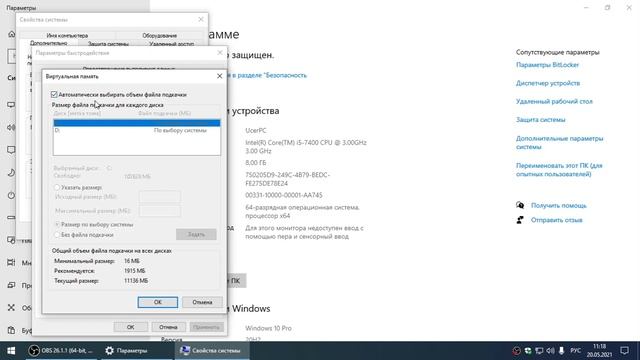The width and height of the screenshot is (640, 360).
Task: Open 'Имя компьютера' tab in 'Свойства системы'
Action: click(x=67, y=36)
